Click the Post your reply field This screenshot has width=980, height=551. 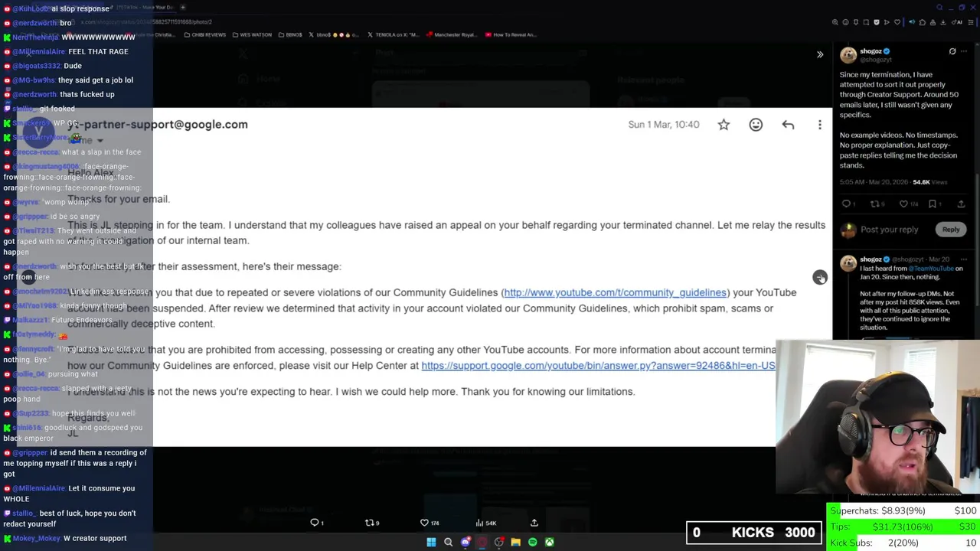(x=889, y=230)
